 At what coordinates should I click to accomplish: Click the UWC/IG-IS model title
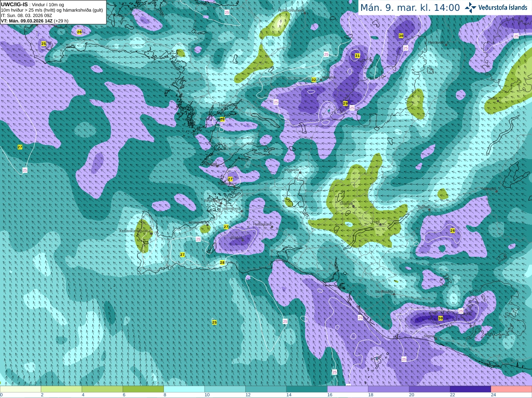[14, 4]
